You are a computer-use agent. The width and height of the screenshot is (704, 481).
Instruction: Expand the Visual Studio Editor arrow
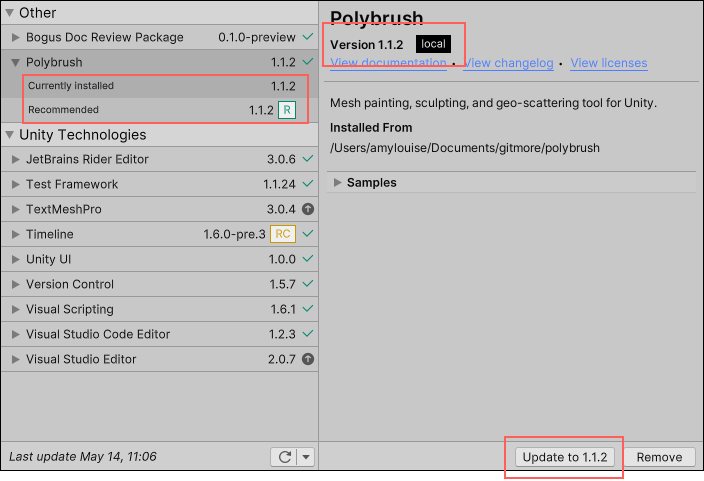16,359
